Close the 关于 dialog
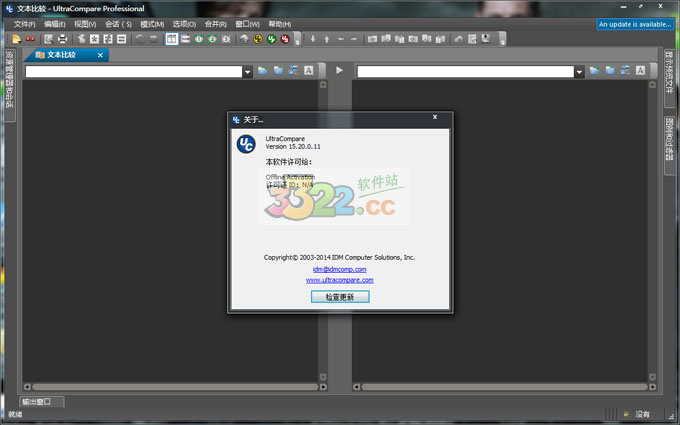This screenshot has width=680, height=425. (x=435, y=117)
